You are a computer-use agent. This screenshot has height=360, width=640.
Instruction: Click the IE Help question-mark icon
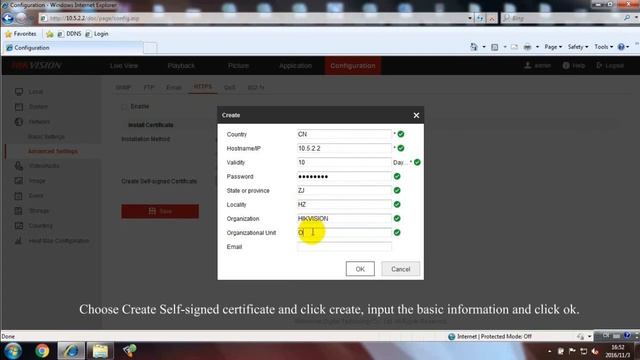tap(621, 47)
